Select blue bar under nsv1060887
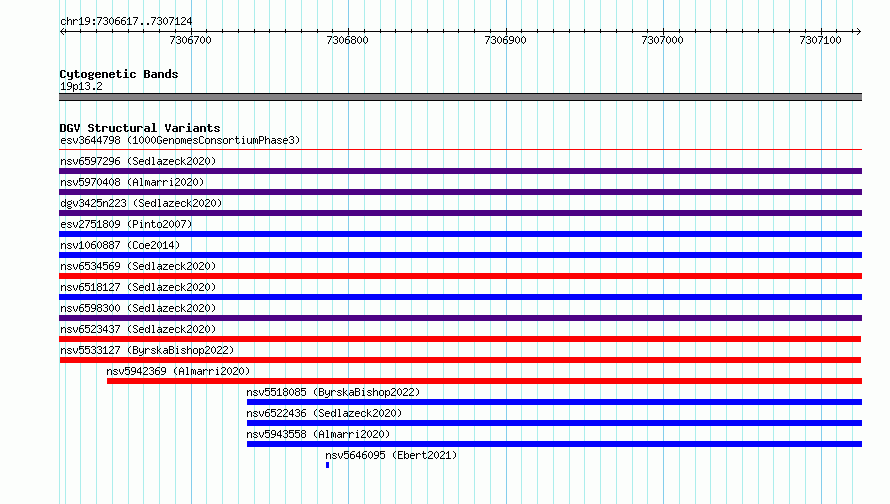The image size is (890, 504). (460, 255)
